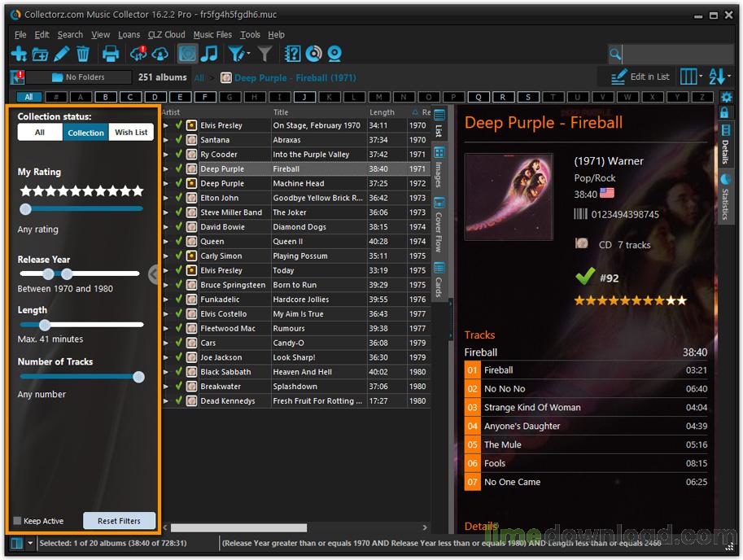Image resolution: width=743 pixels, height=560 pixels.
Task: Switch to the Cover Flow tab
Action: [x=439, y=226]
